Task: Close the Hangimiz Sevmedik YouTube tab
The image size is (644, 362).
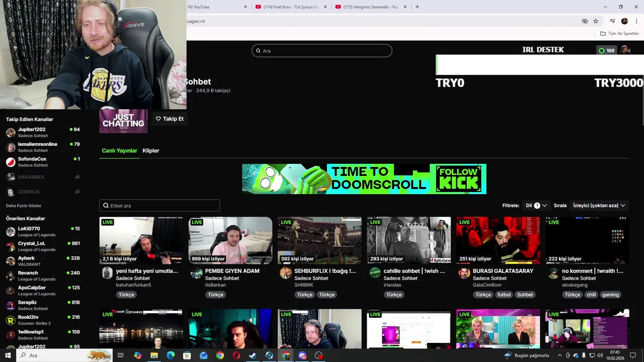Action: click(405, 7)
